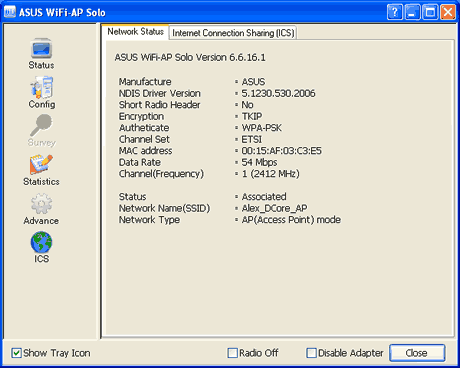Click the Network Name(SSID) label

pyautogui.click(x=165, y=208)
